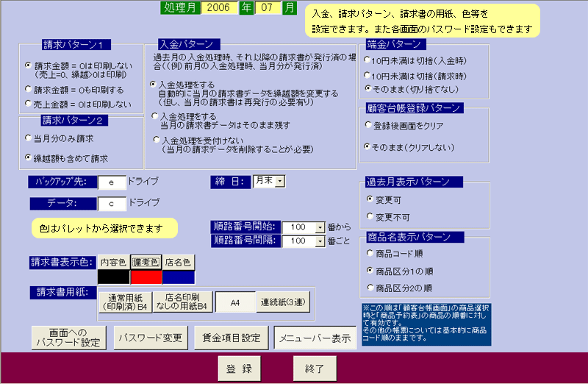This screenshot has width=588, height=384.
Task: Choose '商品区分1の順' radio option
Action: coord(370,270)
